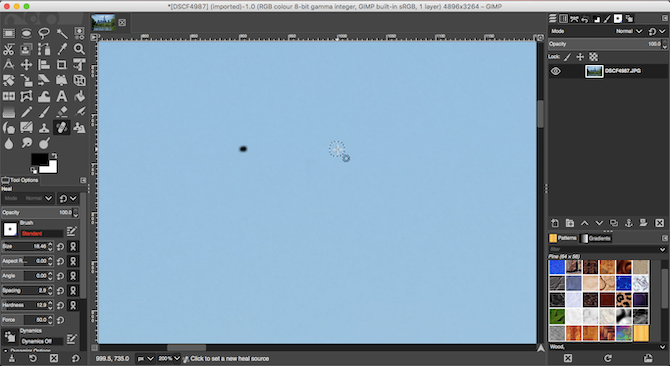Image resolution: width=670 pixels, height=366 pixels.
Task: Activate the Text tool
Action: pos(62,96)
